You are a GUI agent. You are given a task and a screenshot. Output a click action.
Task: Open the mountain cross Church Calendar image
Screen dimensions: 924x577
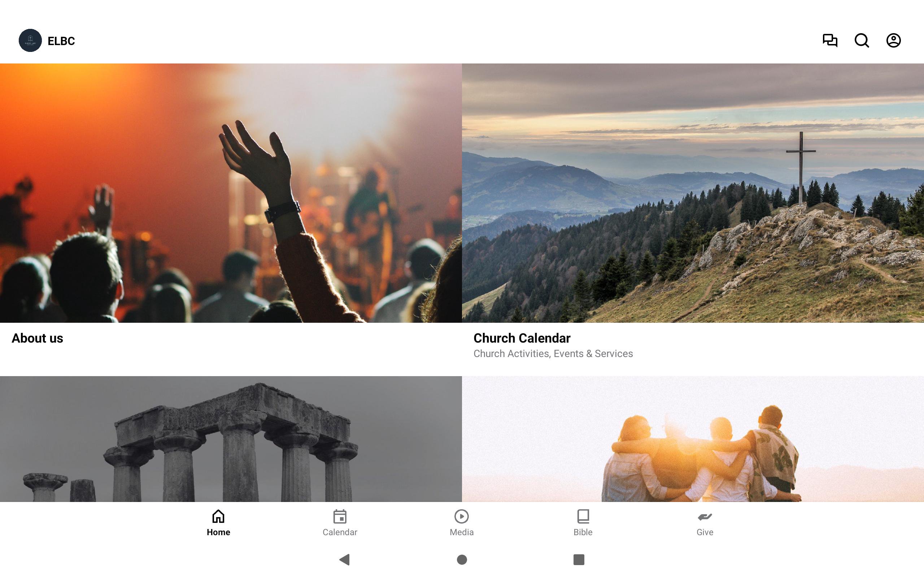(693, 193)
